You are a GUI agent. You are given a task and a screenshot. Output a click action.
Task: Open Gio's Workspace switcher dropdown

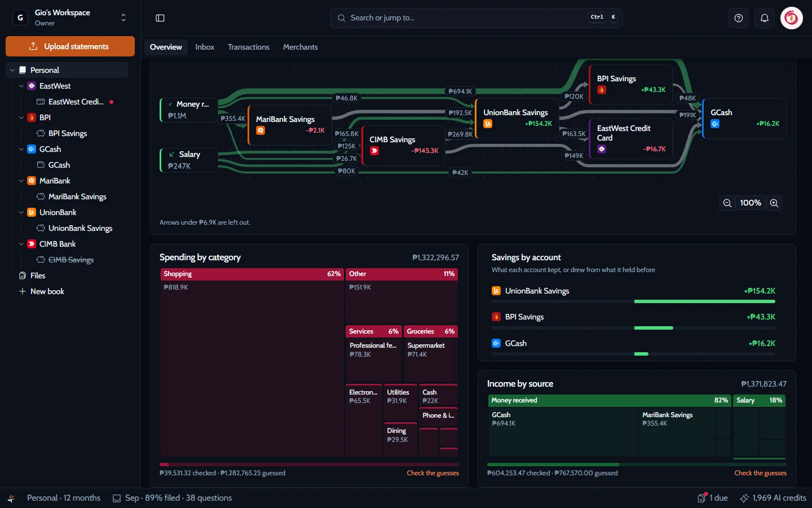(x=123, y=17)
